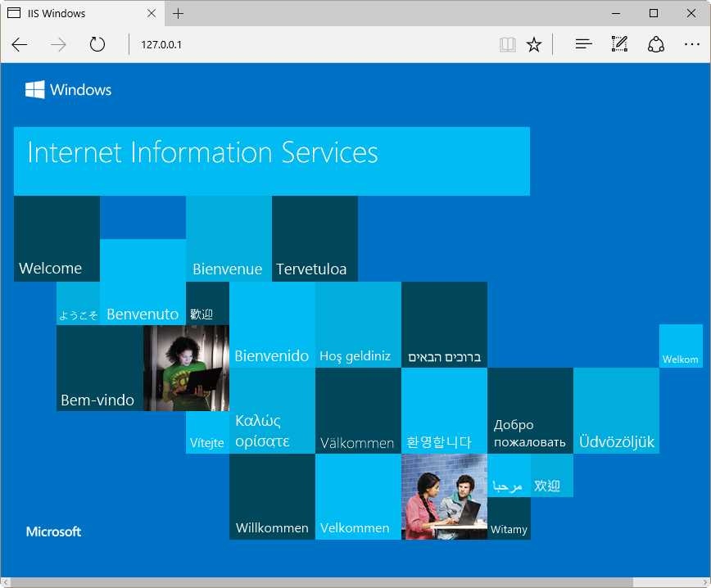Image resolution: width=711 pixels, height=588 pixels.
Task: Click the photo of the woman with laptop
Action: 186,369
